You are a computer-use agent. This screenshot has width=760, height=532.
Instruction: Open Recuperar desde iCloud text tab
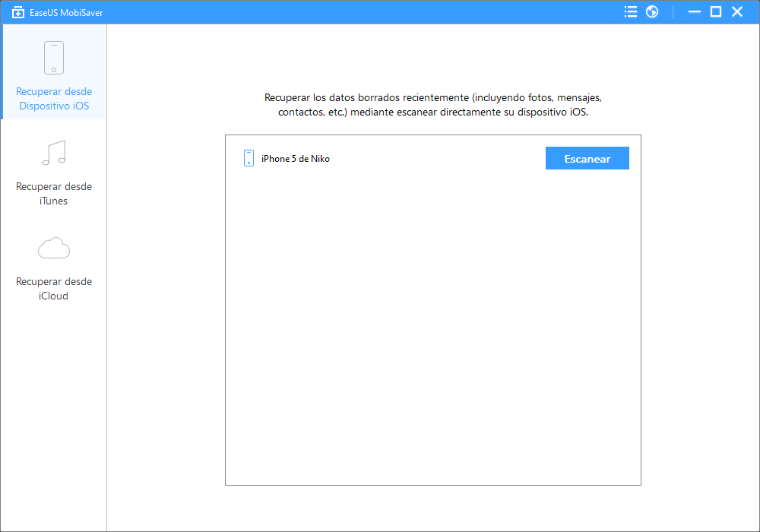(53, 289)
